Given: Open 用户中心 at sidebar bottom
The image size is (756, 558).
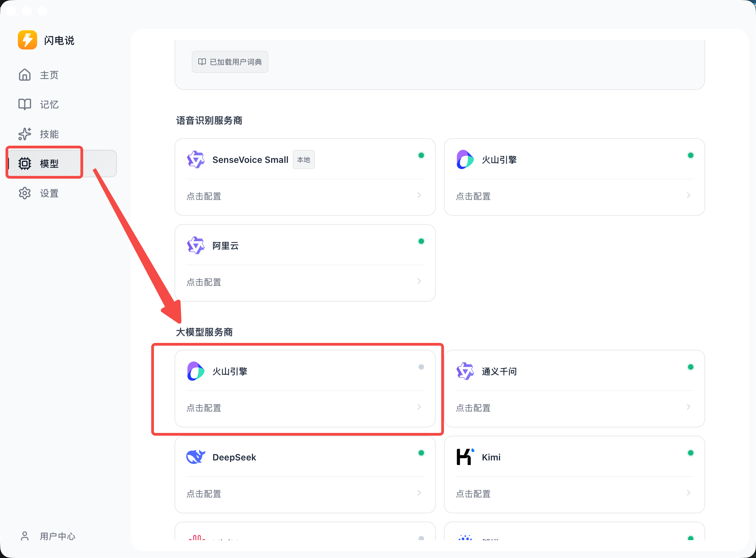Looking at the screenshot, I should (x=62, y=536).
